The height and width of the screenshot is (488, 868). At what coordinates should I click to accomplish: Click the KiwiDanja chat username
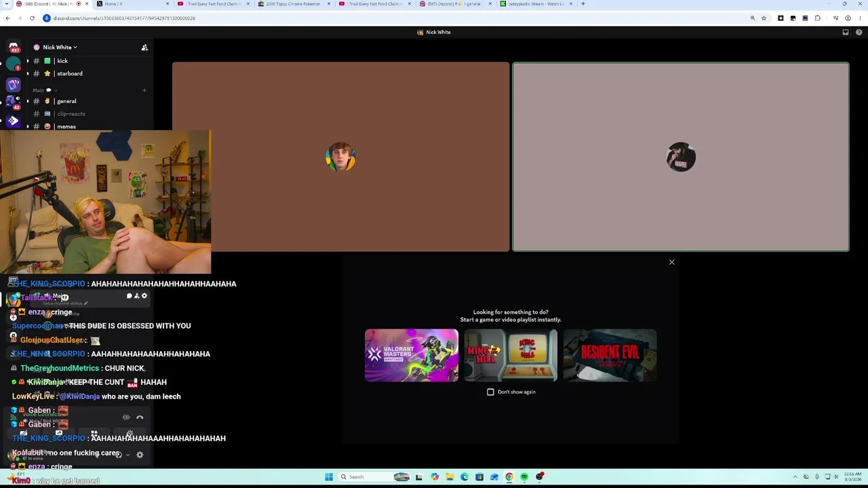45,382
